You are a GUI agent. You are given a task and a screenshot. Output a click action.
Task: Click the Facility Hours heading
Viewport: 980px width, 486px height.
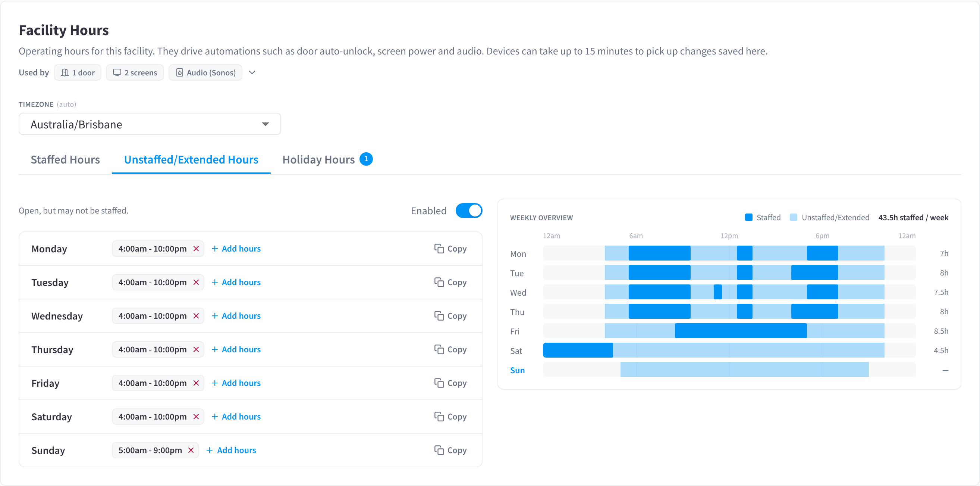(x=63, y=30)
